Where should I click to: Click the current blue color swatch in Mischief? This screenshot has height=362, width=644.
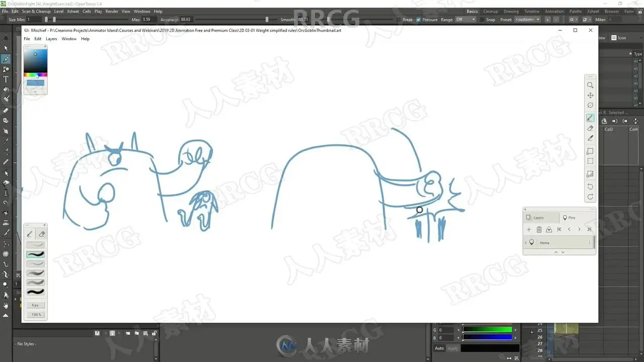35,82
